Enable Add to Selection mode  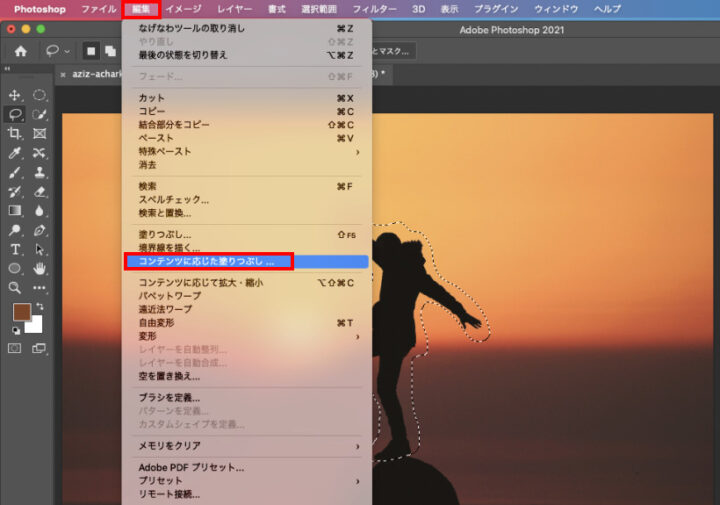110,51
